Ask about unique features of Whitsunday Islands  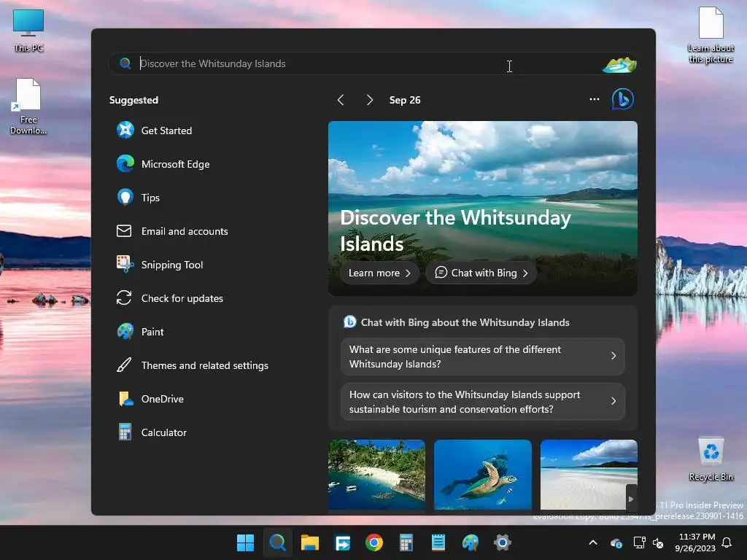(483, 357)
